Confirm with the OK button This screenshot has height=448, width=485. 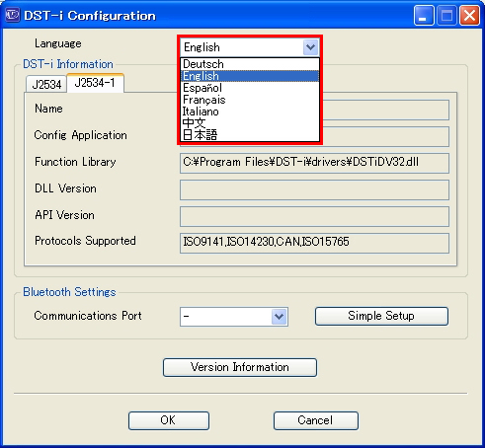tap(169, 420)
